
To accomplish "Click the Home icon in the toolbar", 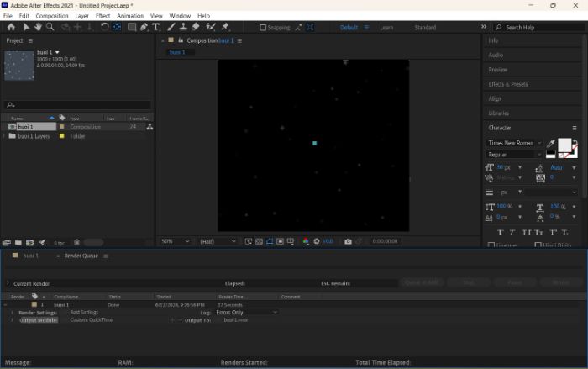I will click(x=11, y=27).
